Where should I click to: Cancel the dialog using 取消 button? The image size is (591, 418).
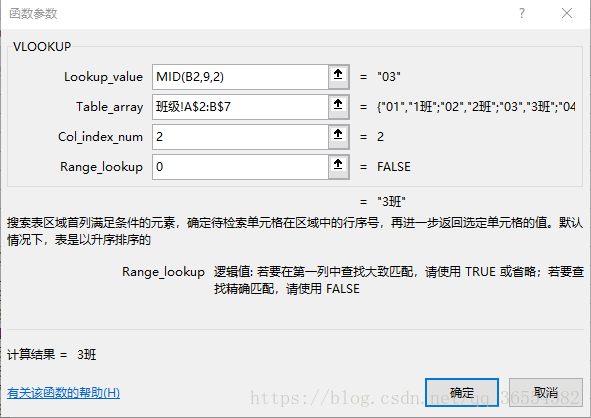545,392
